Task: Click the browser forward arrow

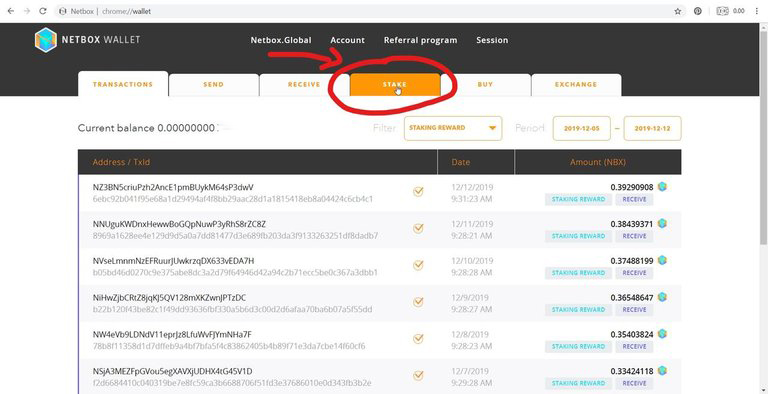Action: point(26,11)
